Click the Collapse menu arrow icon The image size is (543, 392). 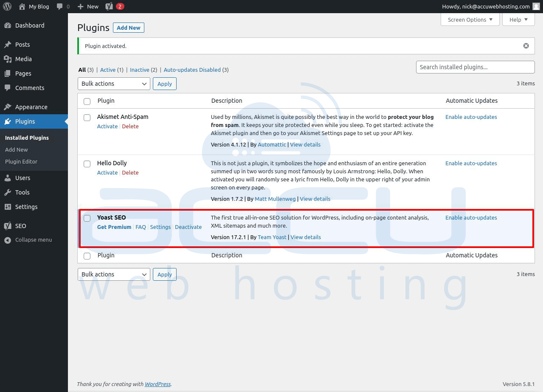8,240
